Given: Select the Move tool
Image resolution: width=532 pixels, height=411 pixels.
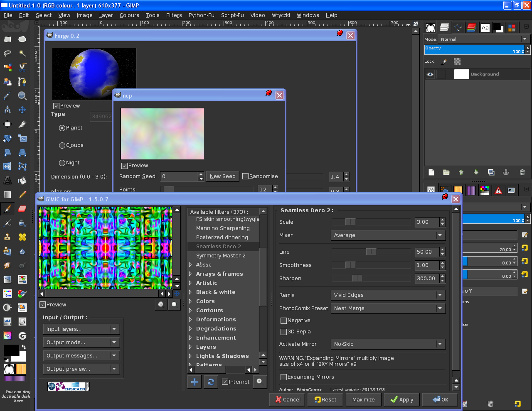Looking at the screenshot, I should pos(22,110).
